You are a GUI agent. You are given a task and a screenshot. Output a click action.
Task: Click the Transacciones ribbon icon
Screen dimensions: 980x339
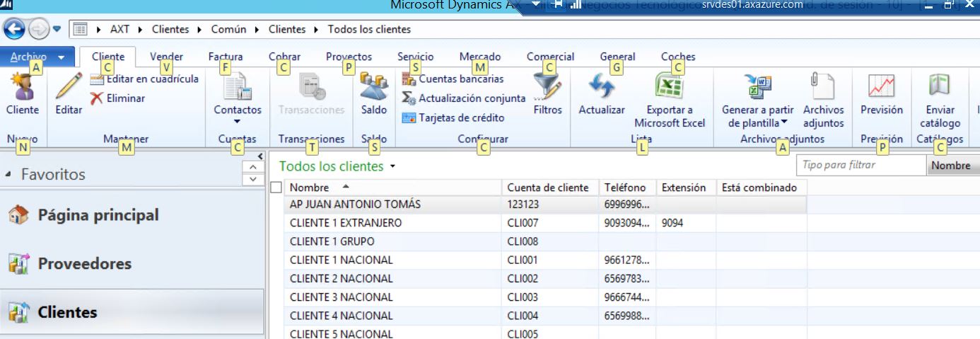tap(311, 86)
